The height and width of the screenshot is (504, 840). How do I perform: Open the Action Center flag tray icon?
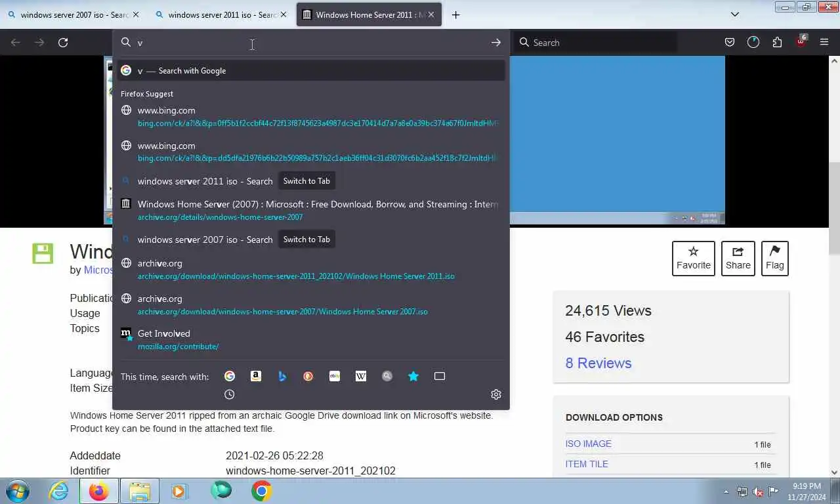(x=774, y=492)
